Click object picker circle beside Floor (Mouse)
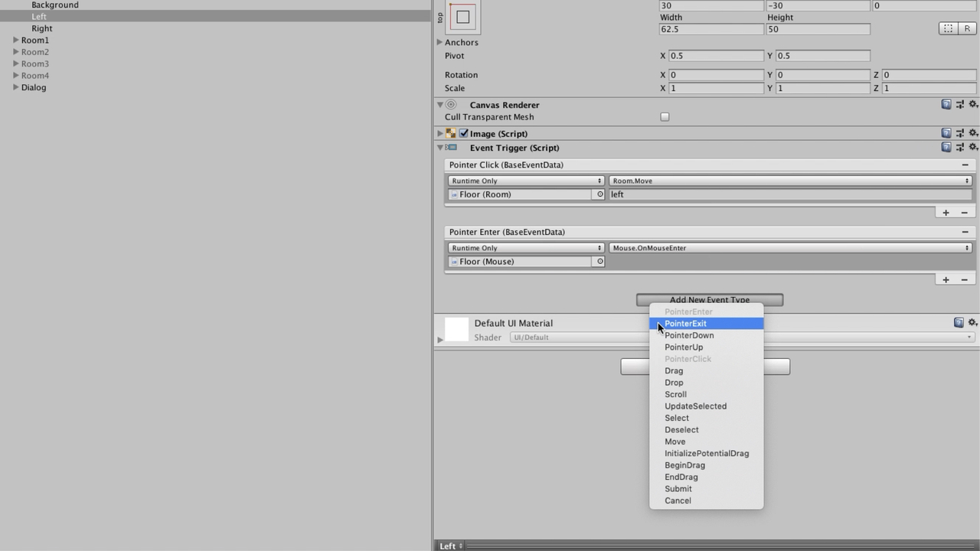Viewport: 980px width, 551px height. (x=599, y=262)
